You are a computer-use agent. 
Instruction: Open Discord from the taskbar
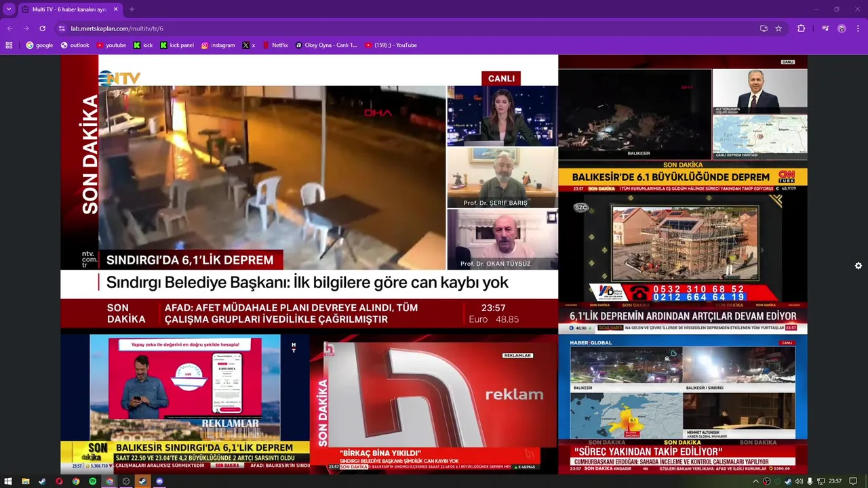159,481
